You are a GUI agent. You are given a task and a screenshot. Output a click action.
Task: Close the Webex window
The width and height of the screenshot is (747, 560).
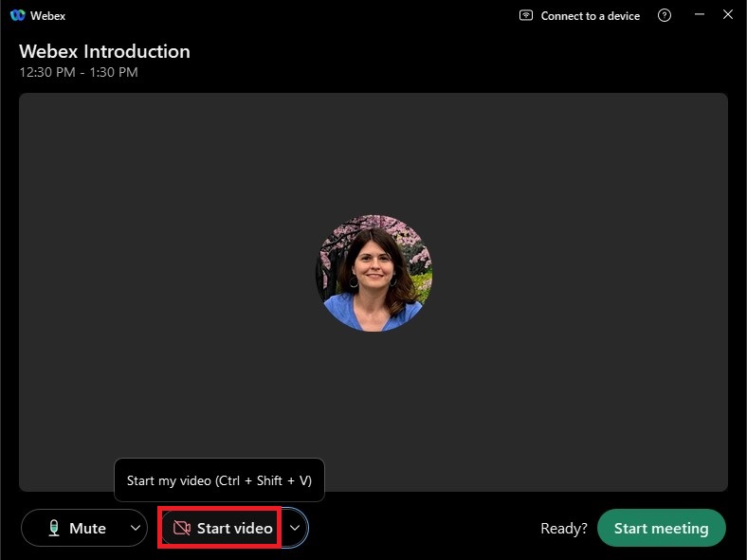pyautogui.click(x=727, y=15)
